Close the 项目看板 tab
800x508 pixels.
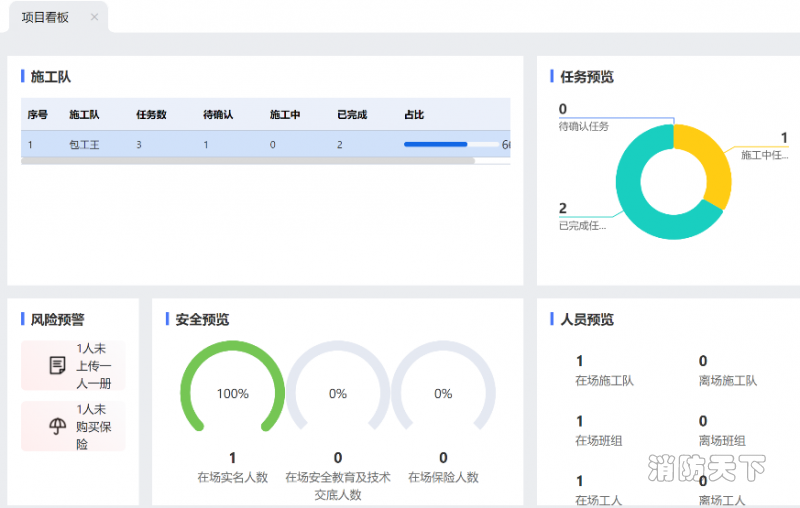tap(94, 17)
